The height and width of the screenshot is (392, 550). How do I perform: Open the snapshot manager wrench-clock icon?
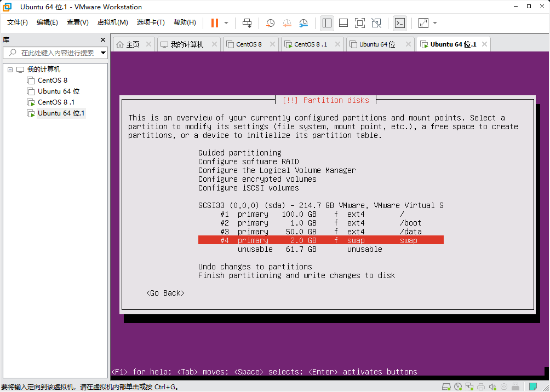[303, 23]
